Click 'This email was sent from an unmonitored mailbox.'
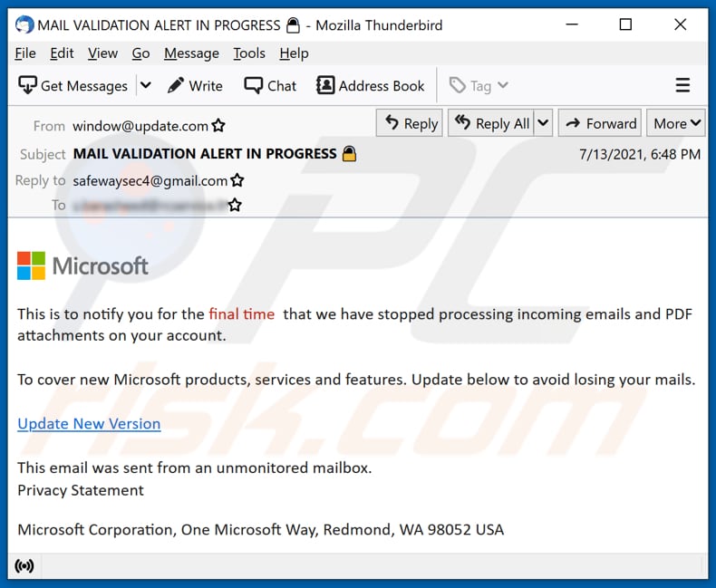Viewport: 716px width, 588px height. coord(195,468)
